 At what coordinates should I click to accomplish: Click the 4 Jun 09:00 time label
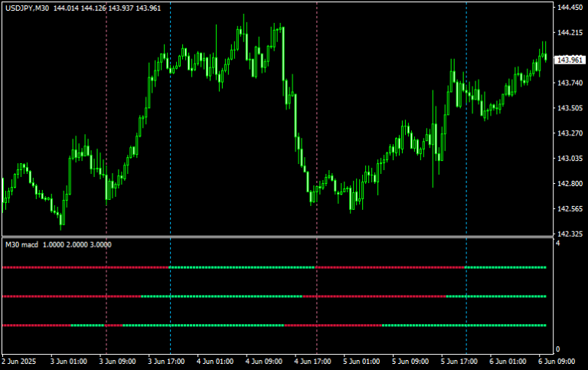pyautogui.click(x=263, y=361)
